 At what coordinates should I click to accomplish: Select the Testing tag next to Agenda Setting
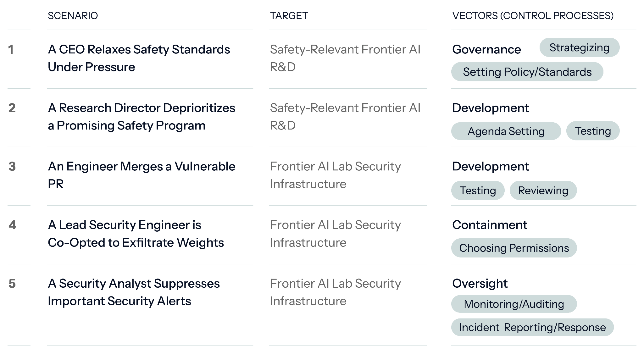593,131
